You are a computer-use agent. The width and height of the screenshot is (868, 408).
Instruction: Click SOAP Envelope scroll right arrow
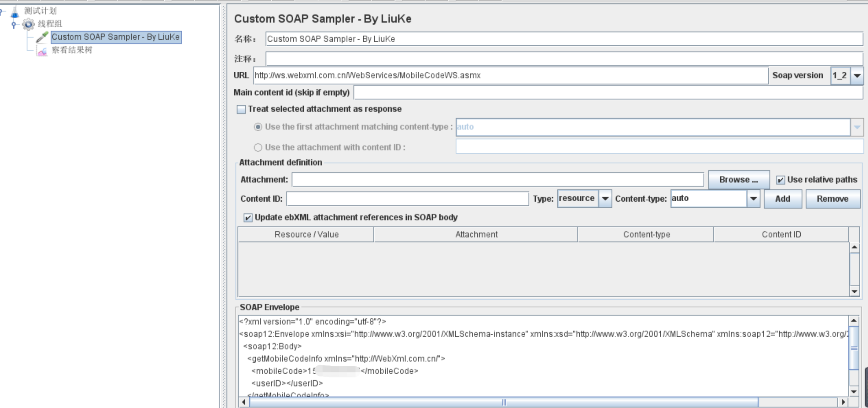point(844,402)
